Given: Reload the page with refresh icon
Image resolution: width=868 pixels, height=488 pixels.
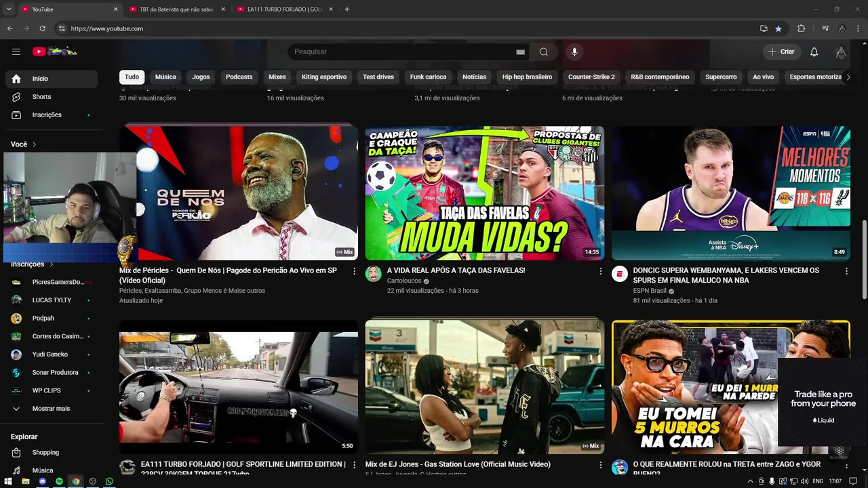Looking at the screenshot, I should coord(42,28).
